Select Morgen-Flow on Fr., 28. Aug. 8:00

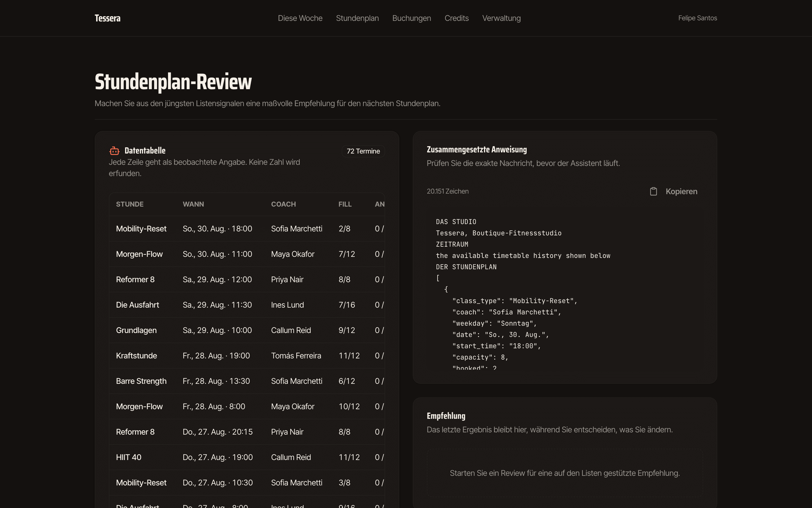(247, 406)
